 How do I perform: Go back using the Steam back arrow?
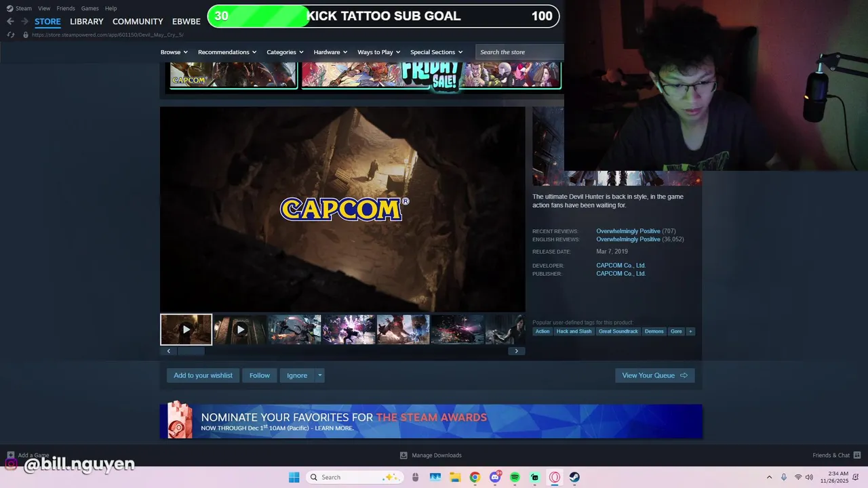coord(10,22)
